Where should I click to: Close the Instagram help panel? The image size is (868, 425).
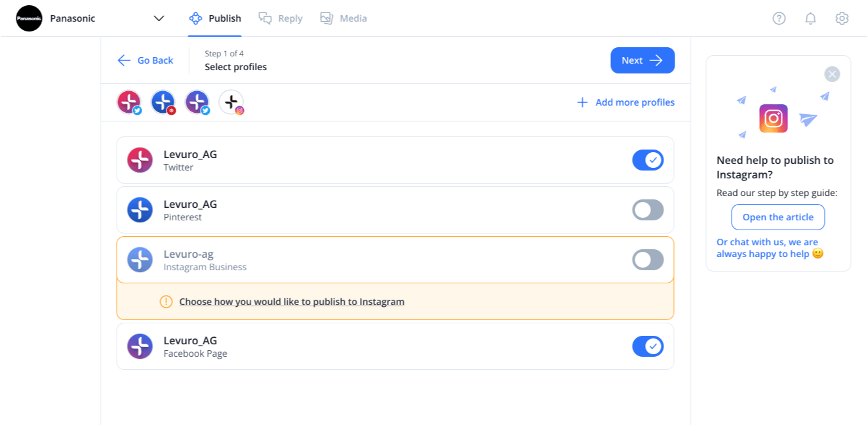click(832, 74)
